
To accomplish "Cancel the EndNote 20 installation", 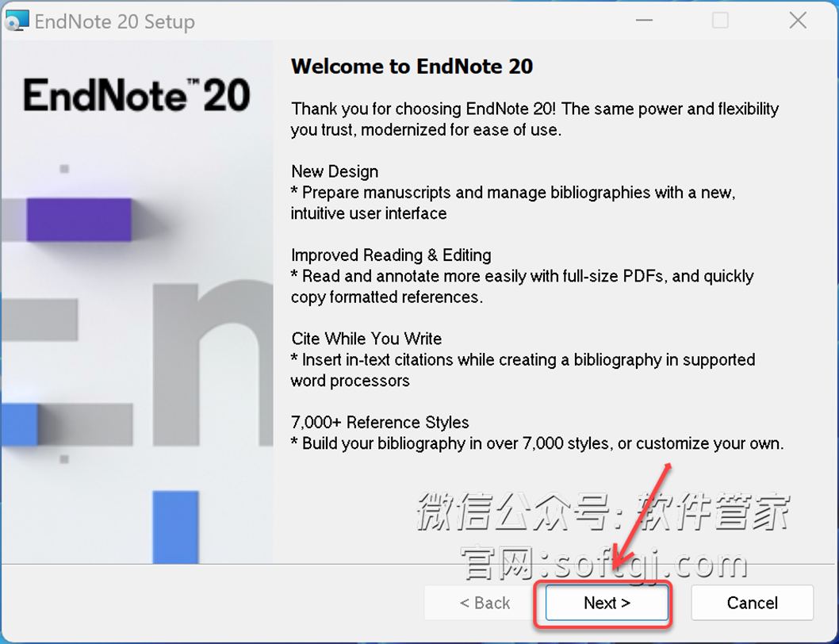I will point(752,603).
